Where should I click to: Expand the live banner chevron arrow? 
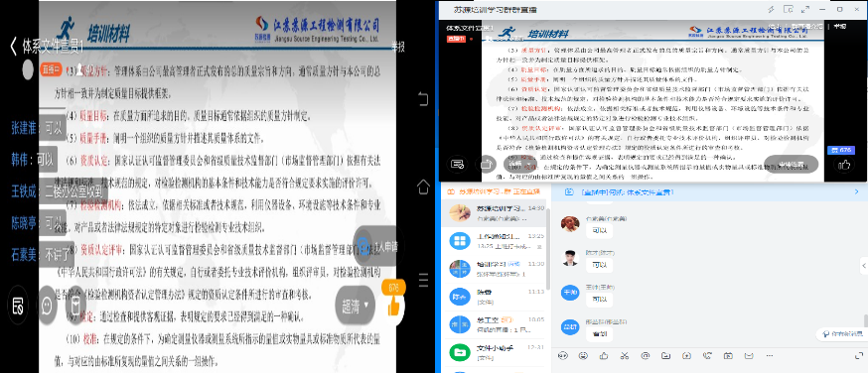coord(856,191)
